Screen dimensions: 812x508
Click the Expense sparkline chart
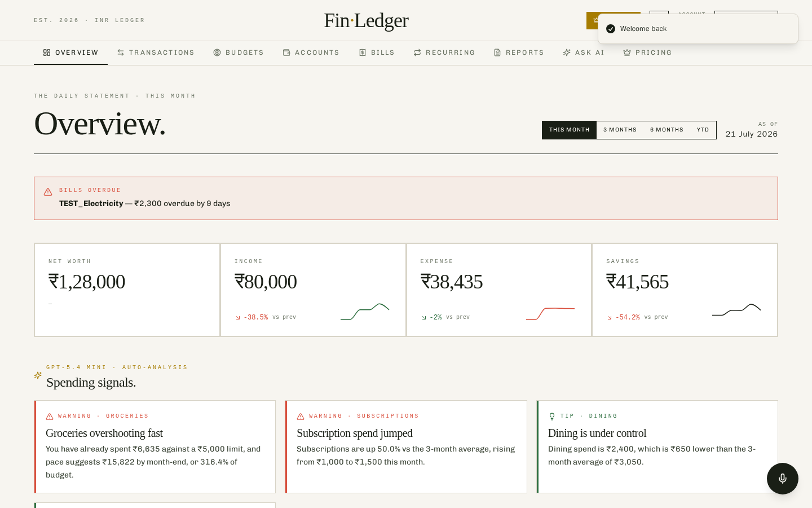(x=550, y=313)
